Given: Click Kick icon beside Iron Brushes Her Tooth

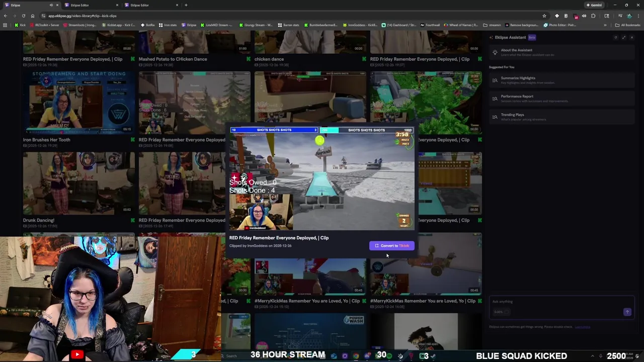Looking at the screenshot, I should click(133, 140).
